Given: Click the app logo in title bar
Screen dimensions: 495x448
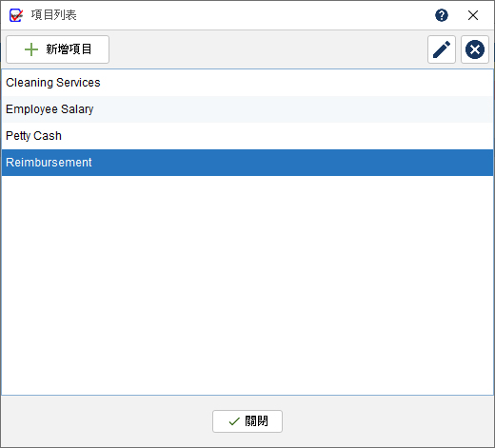Looking at the screenshot, I should [x=16, y=15].
